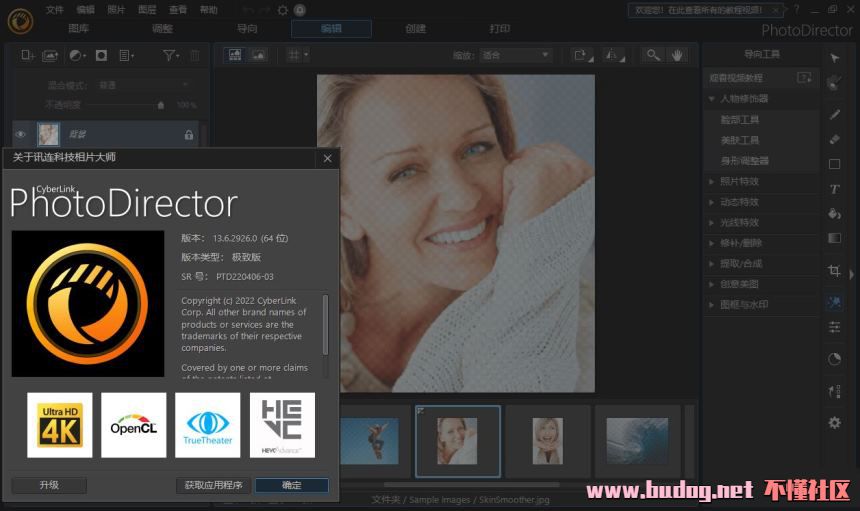Open the 图层 menu
The width and height of the screenshot is (860, 511).
click(x=147, y=10)
